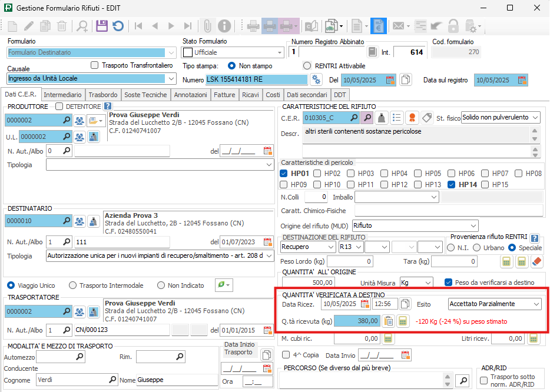
Task: Click the gears icon next to Numero field
Action: [317, 79]
